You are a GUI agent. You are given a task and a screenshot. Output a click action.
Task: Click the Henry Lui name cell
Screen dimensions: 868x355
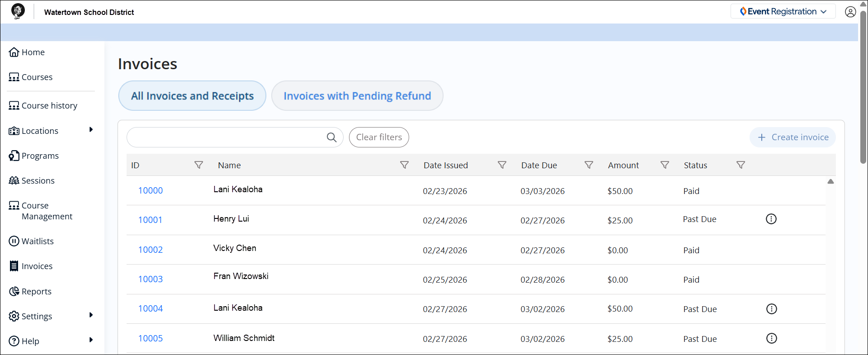point(231,219)
